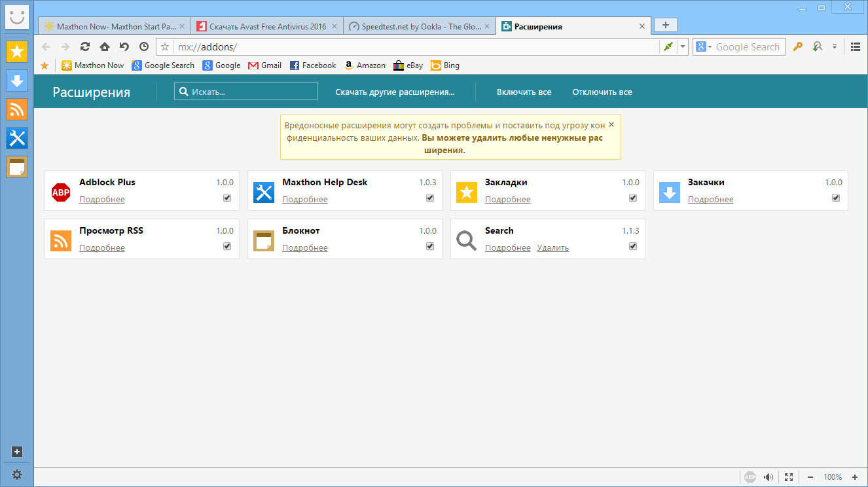This screenshot has height=487, width=868.
Task: Open Подробнее for Maxthon Help Desk
Action: pos(305,200)
